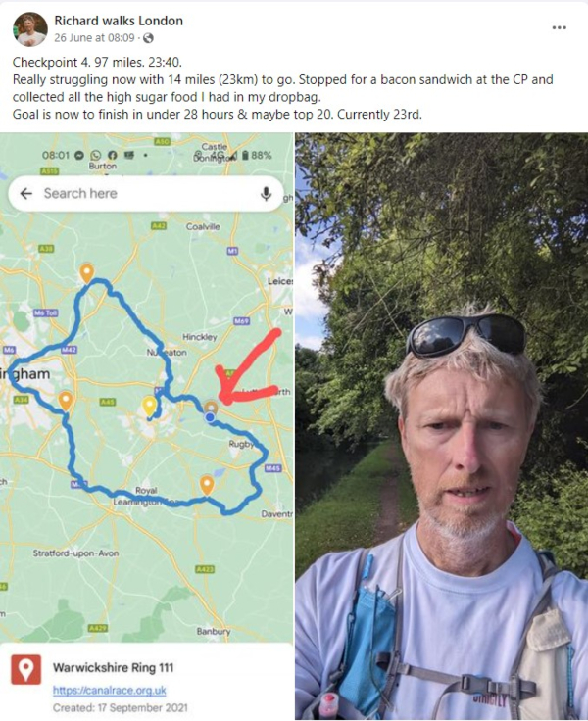Viewport: 588px width, 721px height.
Task: Tap the back arrow in search bar
Action: [x=26, y=194]
